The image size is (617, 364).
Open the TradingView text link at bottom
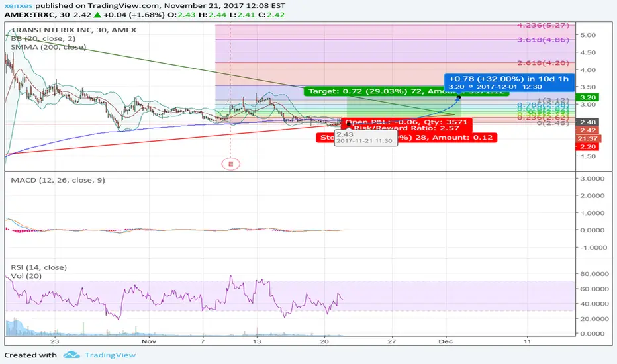coord(110,355)
